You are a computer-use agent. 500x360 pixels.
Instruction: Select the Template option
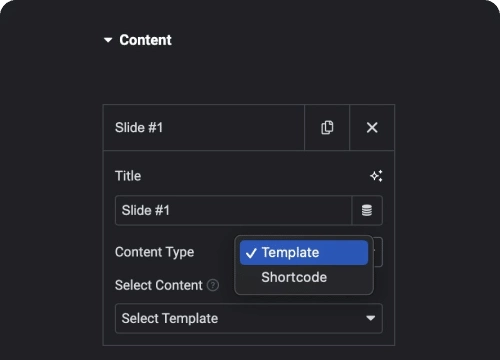pos(304,253)
